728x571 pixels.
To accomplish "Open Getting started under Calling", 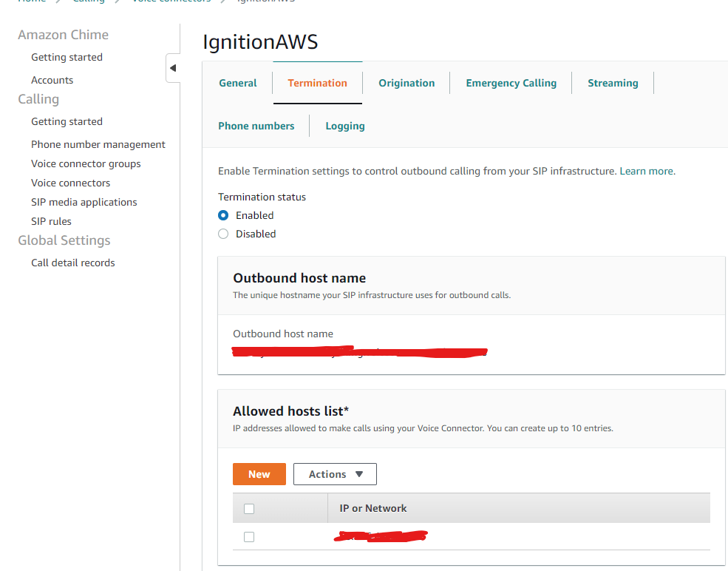I will click(x=67, y=121).
